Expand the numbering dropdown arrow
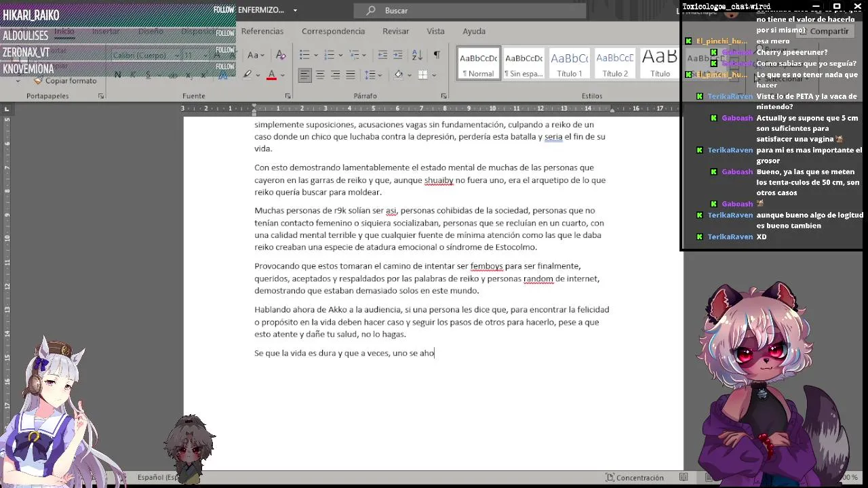This screenshot has height=488, width=868. pyautogui.click(x=340, y=56)
